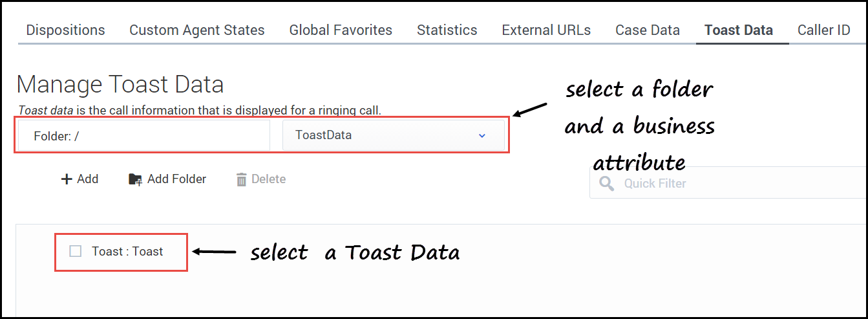Open the ToastData business attribute combo box
The height and width of the screenshot is (319, 868).
coord(388,135)
